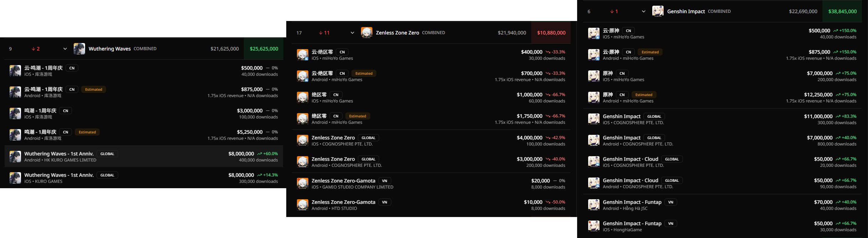
Task: Select Genshin Impact combined total $38,845,000
Action: 842,11
